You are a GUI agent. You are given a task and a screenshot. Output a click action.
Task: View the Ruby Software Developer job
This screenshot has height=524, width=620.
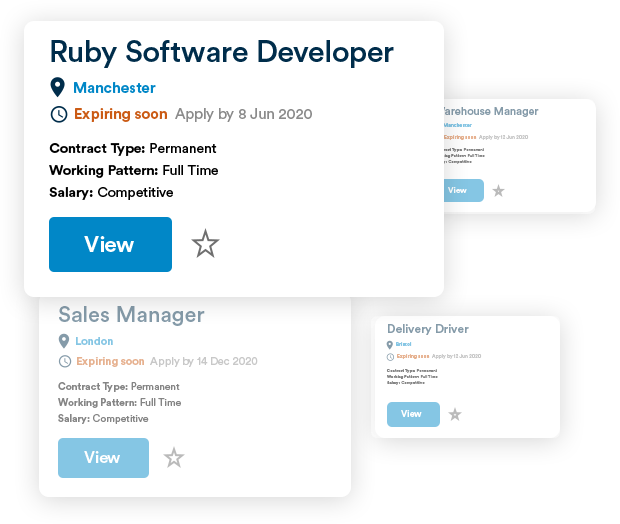click(x=110, y=244)
